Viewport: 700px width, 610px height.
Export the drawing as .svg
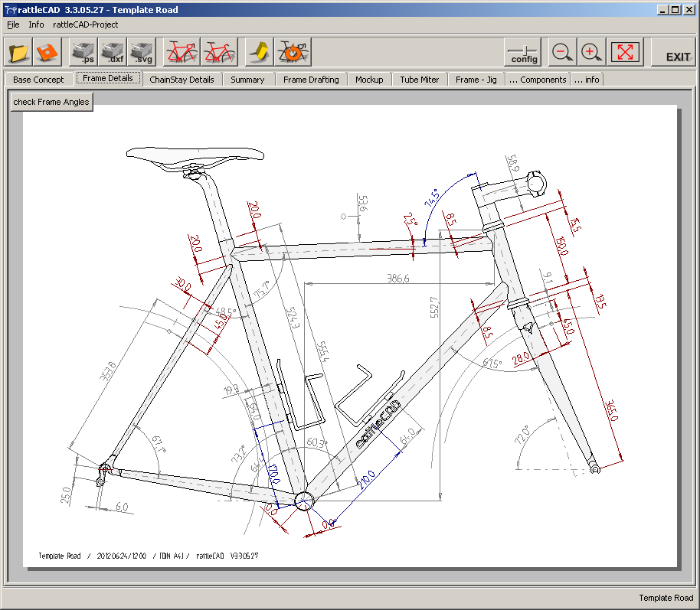point(142,52)
